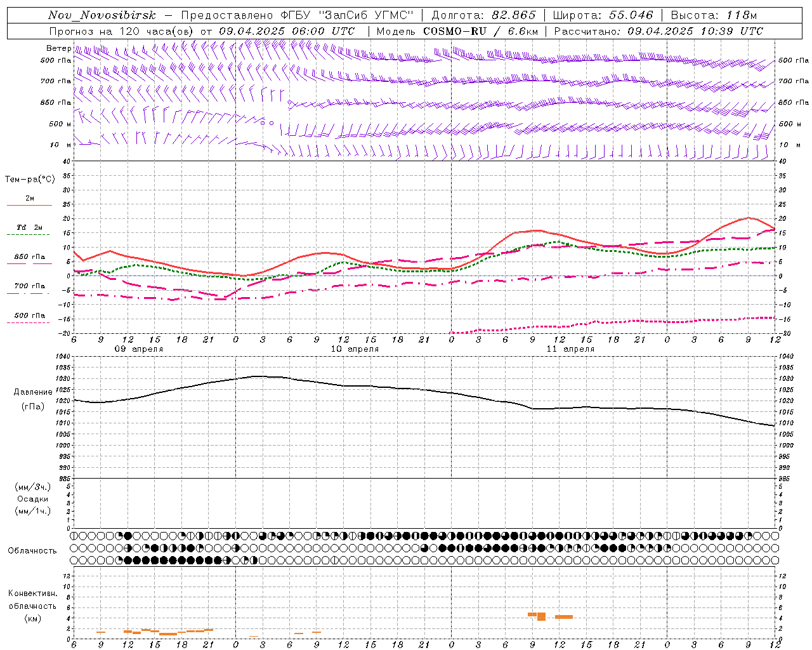This screenshot has height=650, width=812.
Task: Click the dashed line sample under Td 2м
Action: pyautogui.click(x=29, y=235)
